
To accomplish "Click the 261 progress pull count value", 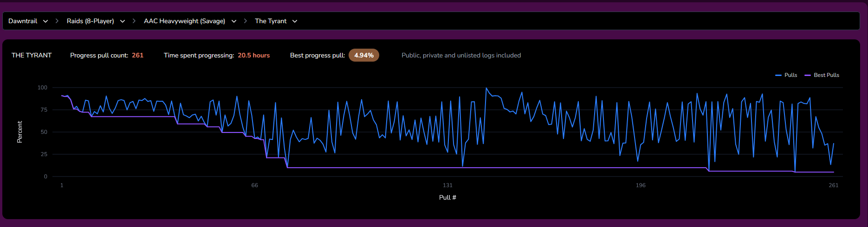I will pyautogui.click(x=137, y=55).
